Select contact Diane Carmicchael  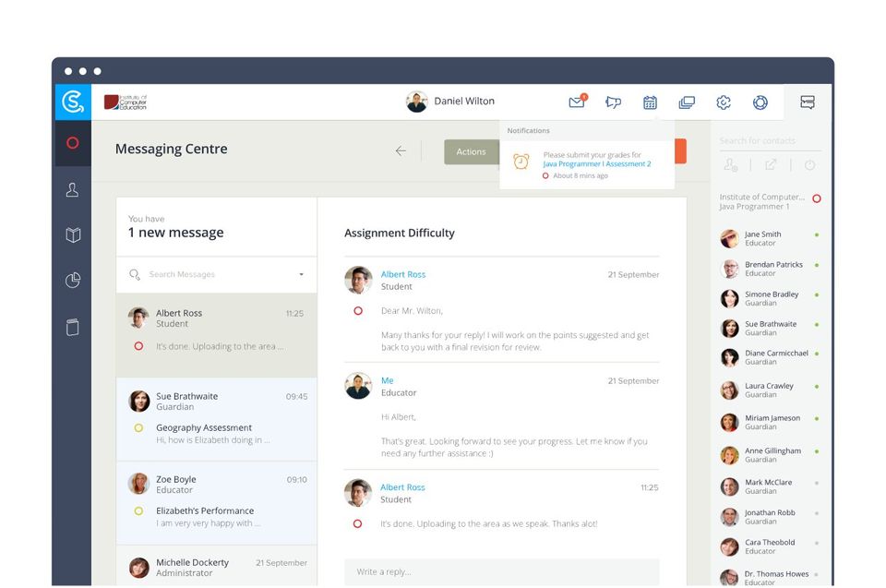(x=771, y=357)
